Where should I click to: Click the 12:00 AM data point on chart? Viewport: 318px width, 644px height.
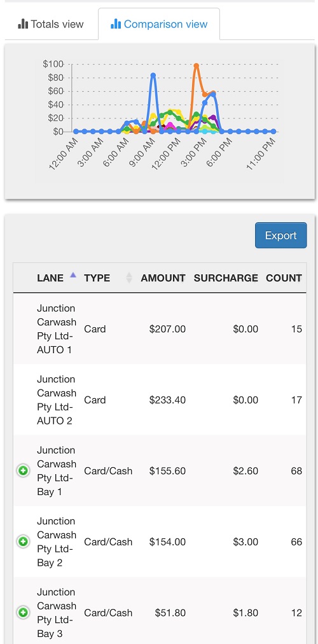click(76, 132)
